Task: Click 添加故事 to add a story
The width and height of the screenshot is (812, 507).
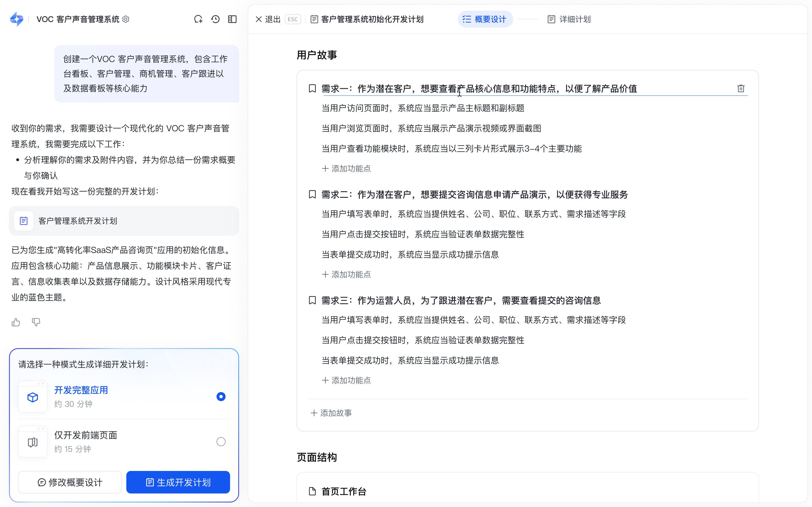Action: (x=331, y=413)
